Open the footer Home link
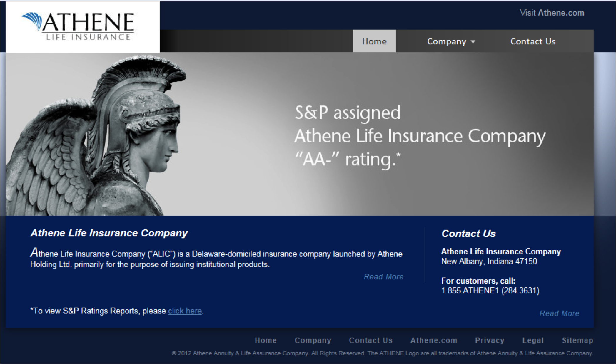 [266, 340]
